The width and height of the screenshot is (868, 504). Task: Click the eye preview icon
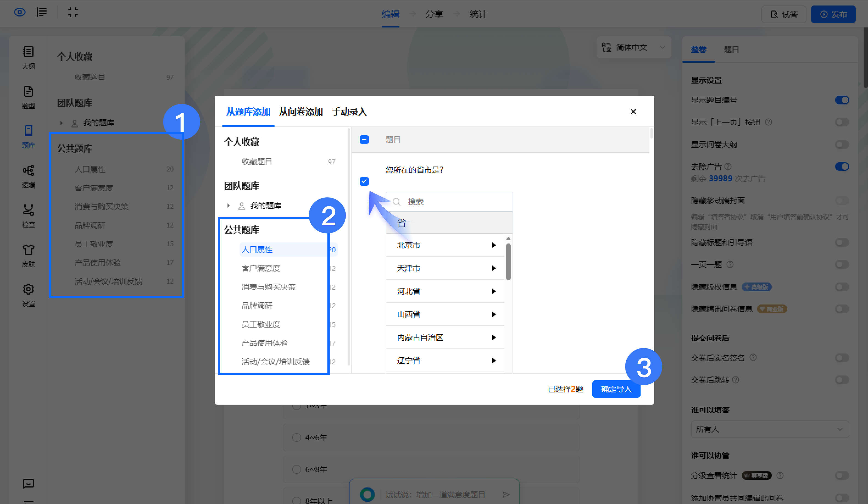(20, 12)
